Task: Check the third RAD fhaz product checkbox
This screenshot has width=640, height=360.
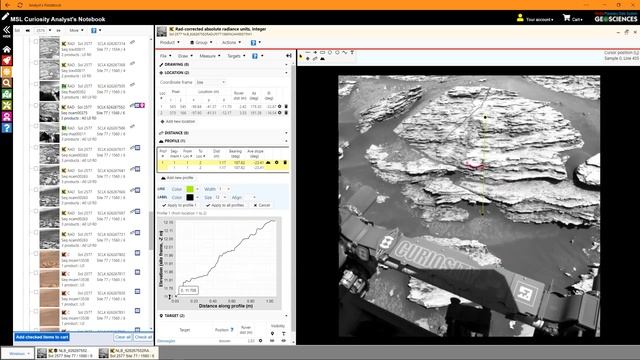Action: [36, 84]
